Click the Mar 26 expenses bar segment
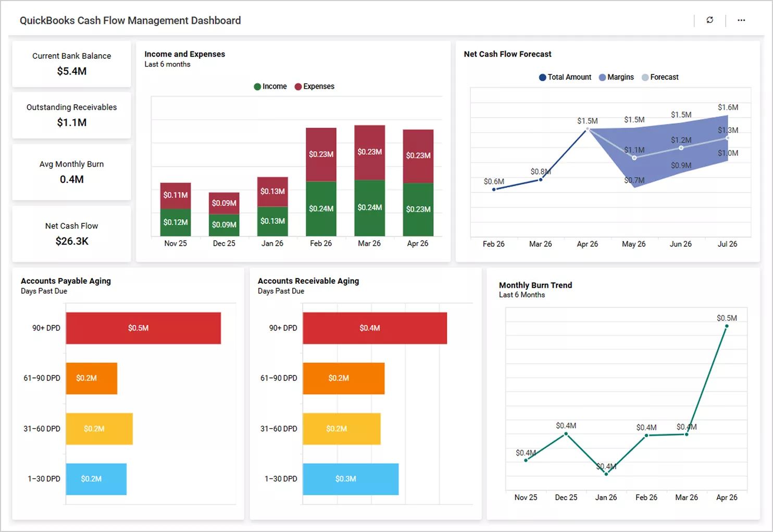The width and height of the screenshot is (773, 532). (x=370, y=153)
